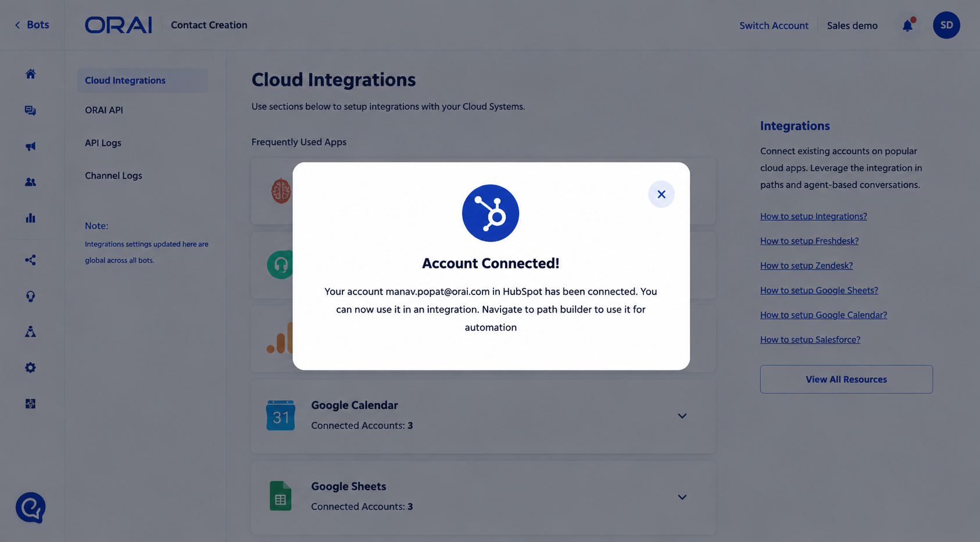
Task: Open How to setup Google Sheets link
Action: click(819, 290)
